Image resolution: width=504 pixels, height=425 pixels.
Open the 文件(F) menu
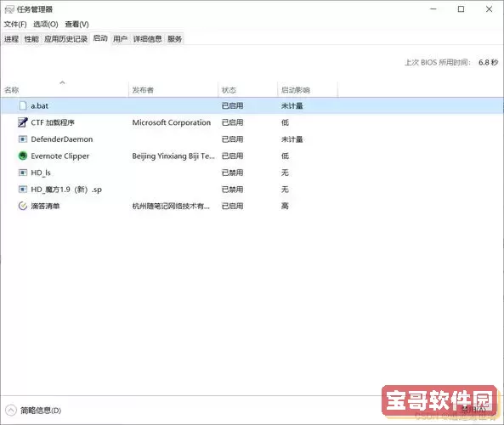click(15, 24)
